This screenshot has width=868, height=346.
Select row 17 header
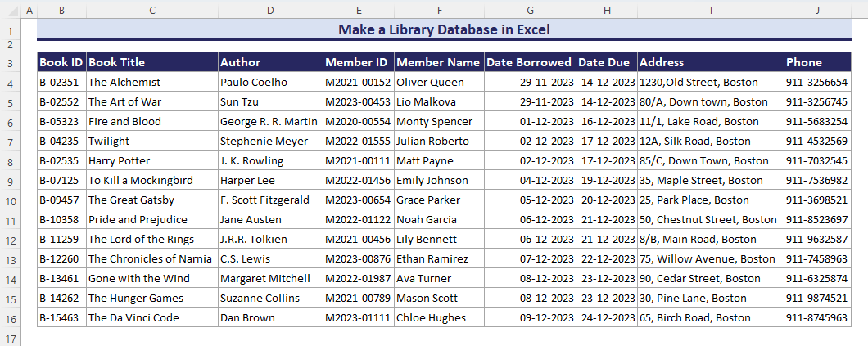[10, 337]
